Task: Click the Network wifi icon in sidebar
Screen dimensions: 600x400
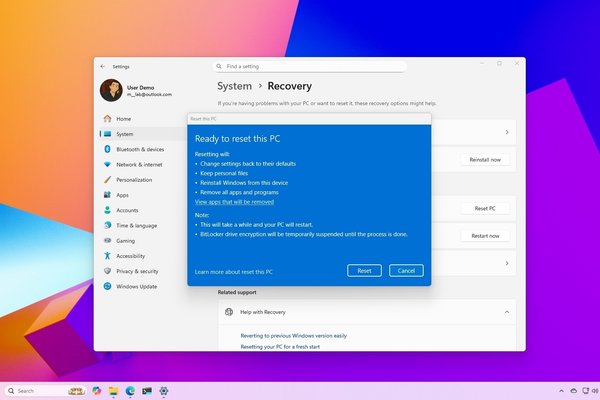Action: (x=108, y=165)
